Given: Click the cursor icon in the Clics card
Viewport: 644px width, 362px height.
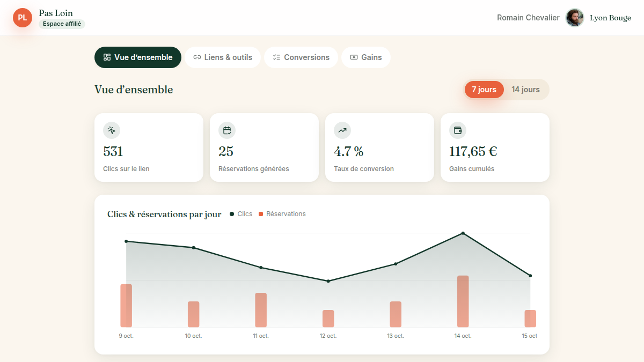Looking at the screenshot, I should [x=112, y=130].
